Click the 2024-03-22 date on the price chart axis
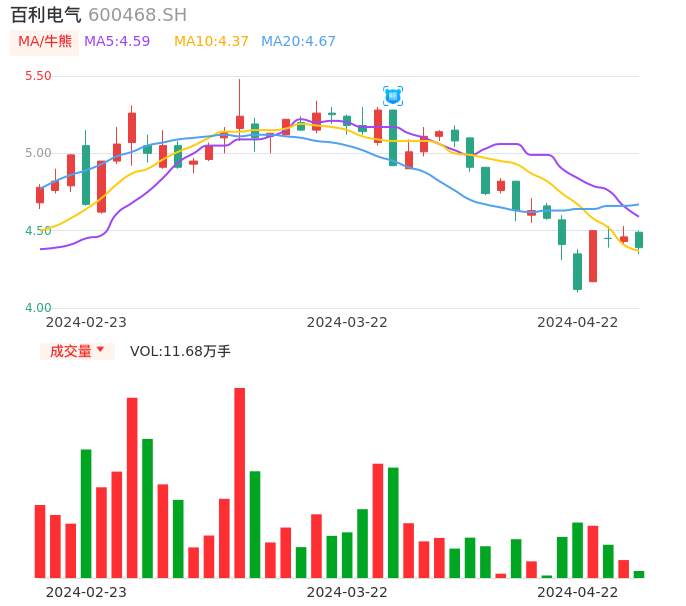The height and width of the screenshot is (606, 686). [347, 322]
